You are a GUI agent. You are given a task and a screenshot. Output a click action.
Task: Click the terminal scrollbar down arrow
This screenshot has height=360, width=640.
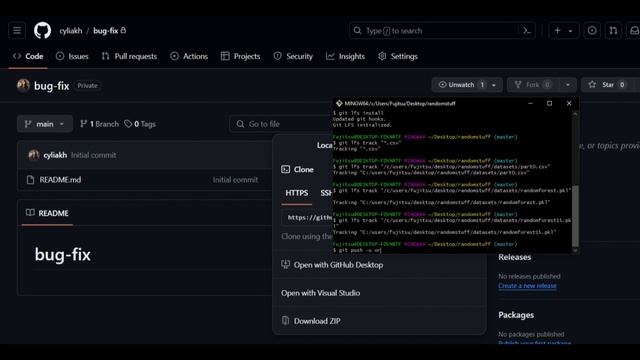pyautogui.click(x=575, y=251)
